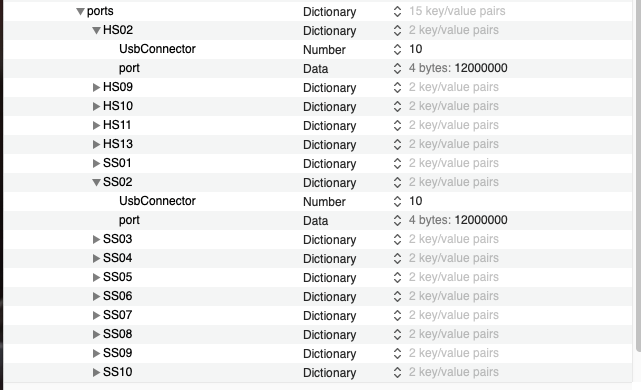Viewport: 641px width, 390px height.
Task: Open type stepper for SS02 port
Action: (397, 220)
